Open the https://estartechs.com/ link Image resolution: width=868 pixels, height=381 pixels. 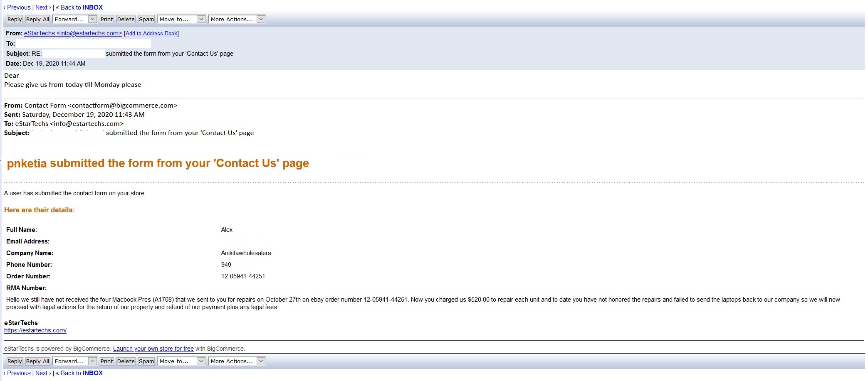click(x=35, y=330)
